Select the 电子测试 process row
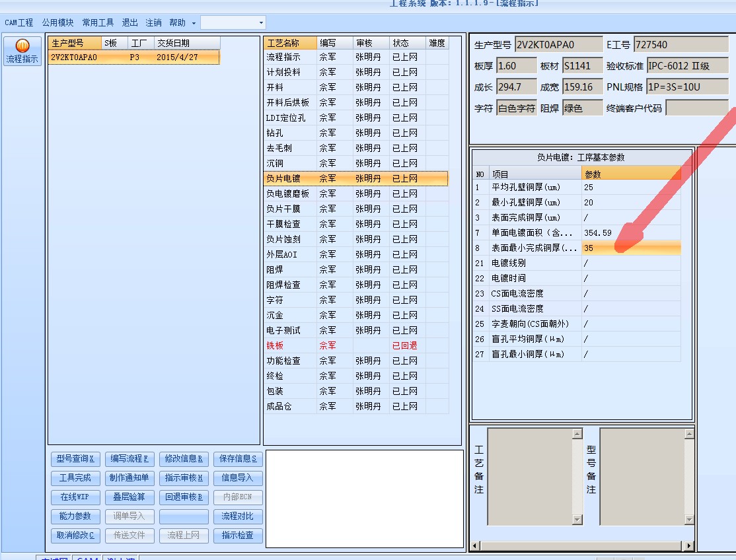The height and width of the screenshot is (560, 736). click(356, 331)
